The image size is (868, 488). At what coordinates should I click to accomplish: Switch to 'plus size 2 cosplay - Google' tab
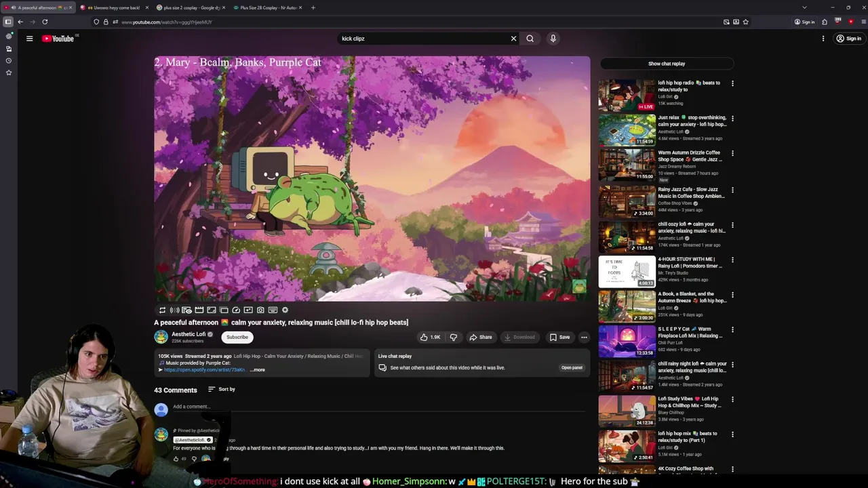pyautogui.click(x=191, y=7)
